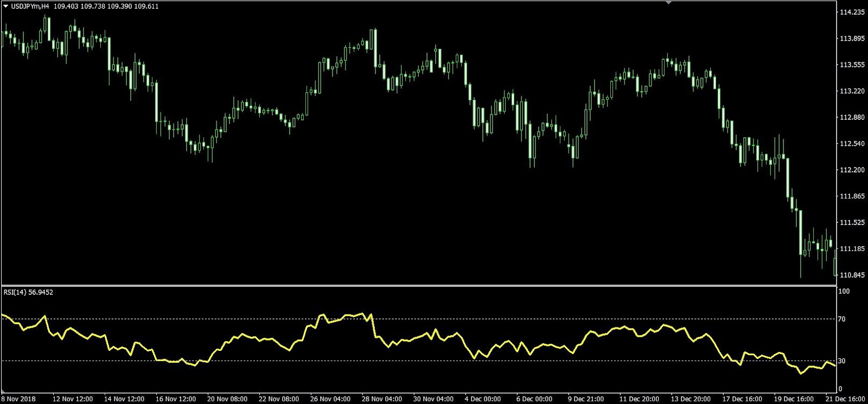This screenshot has height=404, width=868.
Task: Click the 12 Nov 12:00 time label
Action: tap(73, 399)
